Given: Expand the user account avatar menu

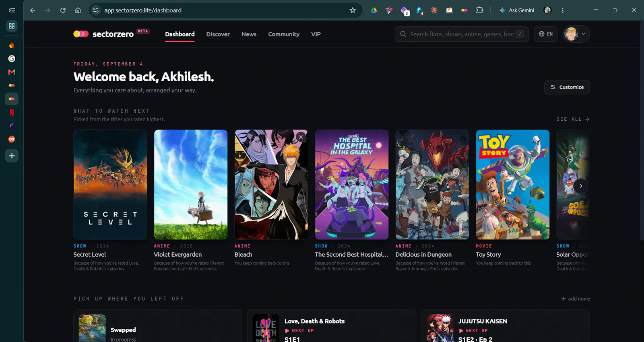Looking at the screenshot, I should point(576,34).
